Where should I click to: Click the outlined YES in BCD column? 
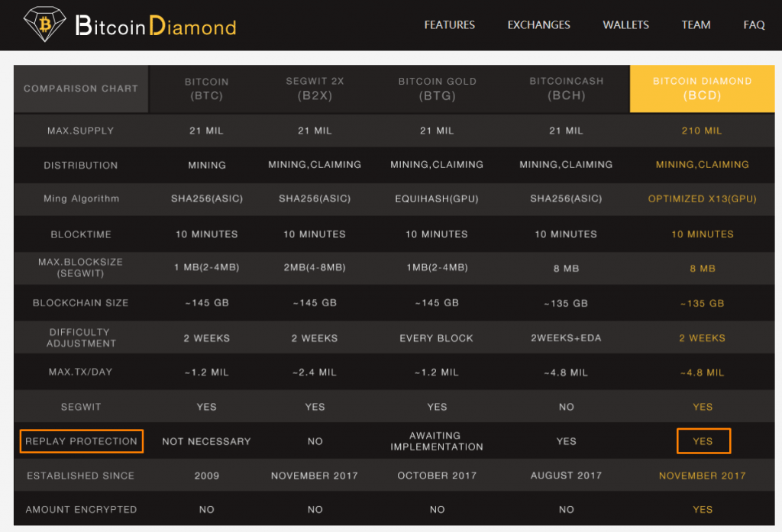703,441
